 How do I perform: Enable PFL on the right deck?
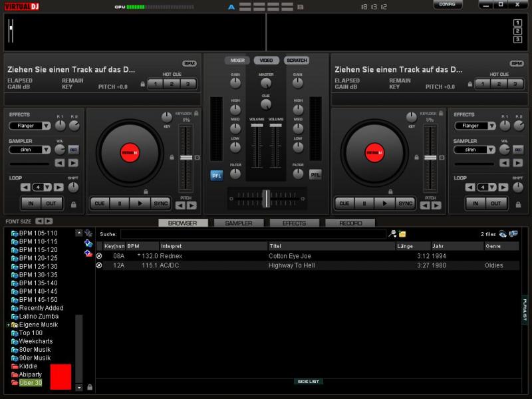click(x=315, y=175)
